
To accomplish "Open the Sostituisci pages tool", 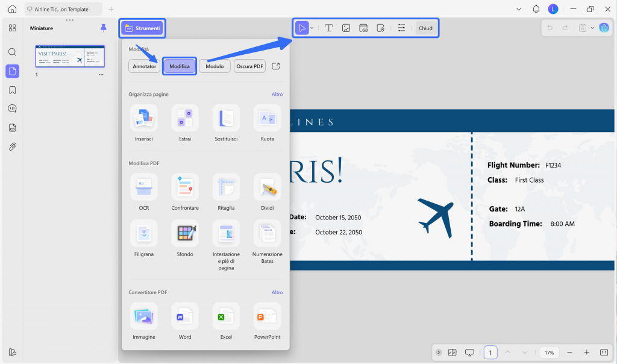I will [x=227, y=123].
